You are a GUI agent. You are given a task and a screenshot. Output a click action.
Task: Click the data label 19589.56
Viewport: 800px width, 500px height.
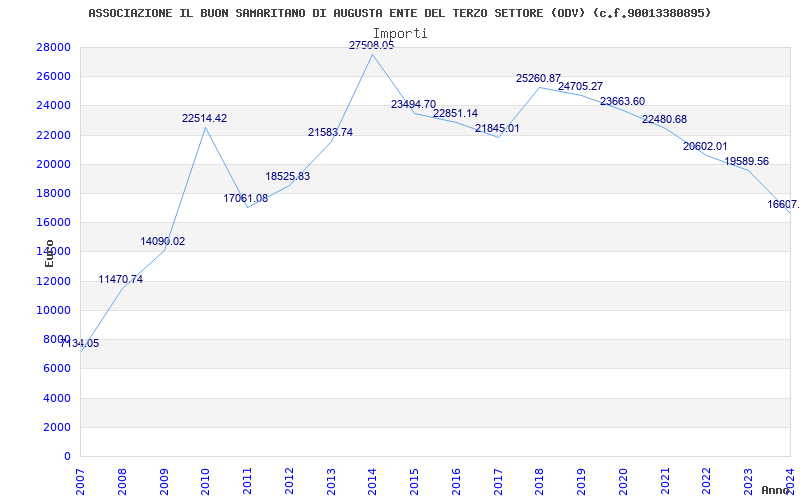coord(746,162)
